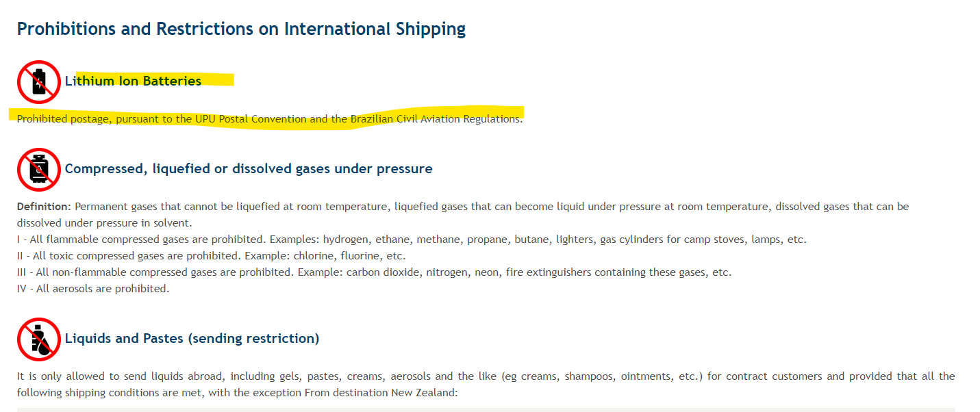Click the non-flammable compressed gases rule line

click(x=374, y=272)
